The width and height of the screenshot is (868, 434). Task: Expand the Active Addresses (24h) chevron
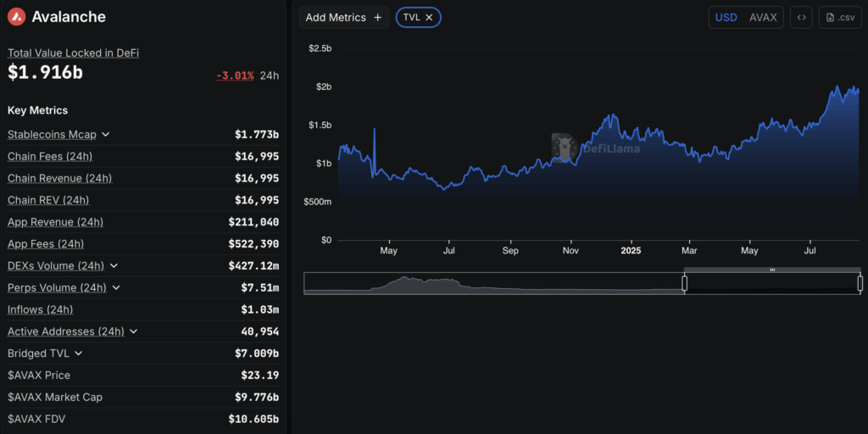133,331
